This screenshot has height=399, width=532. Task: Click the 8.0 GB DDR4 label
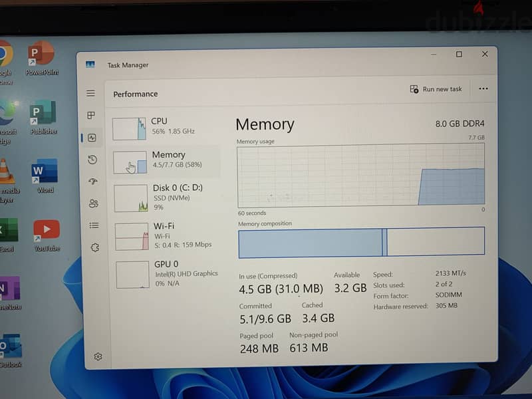[x=460, y=124]
